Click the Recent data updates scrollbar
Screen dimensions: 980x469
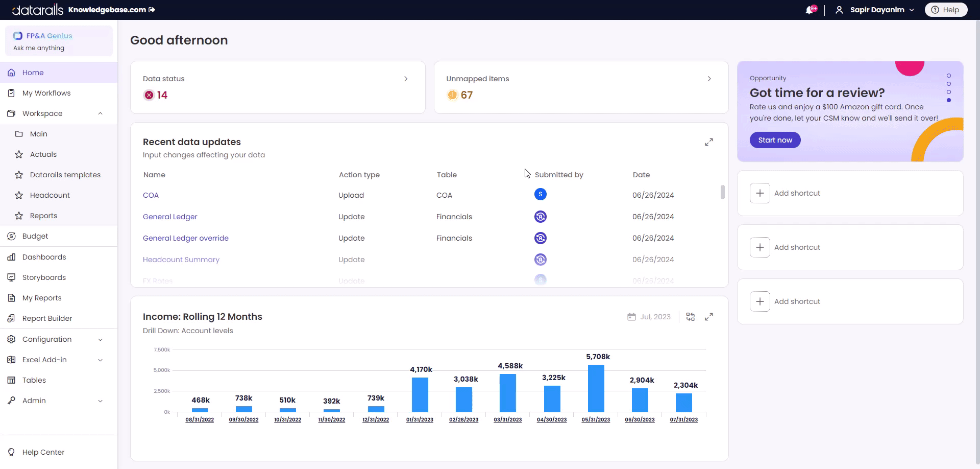click(722, 192)
